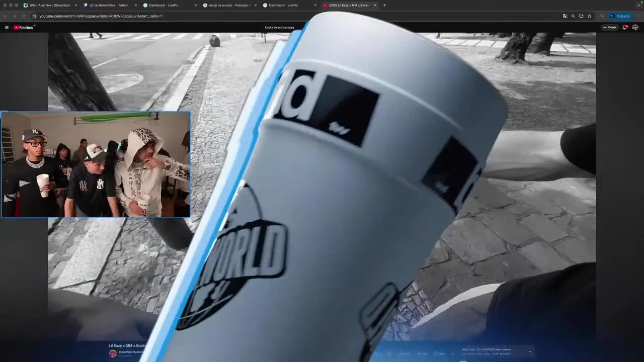Close the Alert Box / Streamlabs tab
Screen dimensions: 644x362
76,5
